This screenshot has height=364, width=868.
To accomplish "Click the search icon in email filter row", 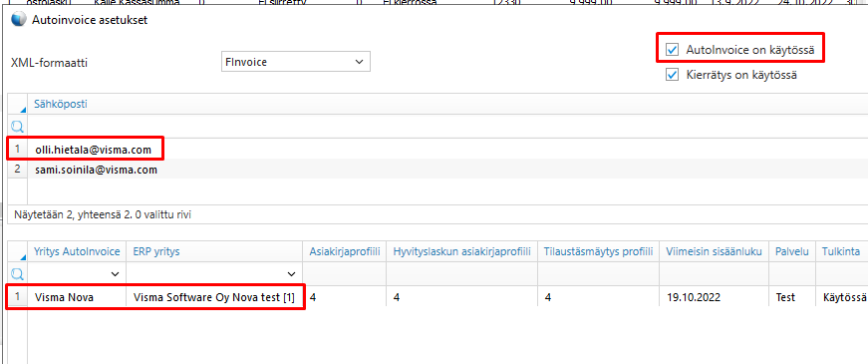I will (18, 127).
